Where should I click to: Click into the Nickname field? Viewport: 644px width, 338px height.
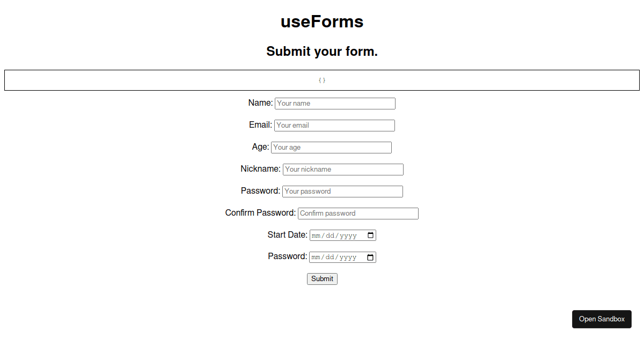343,170
